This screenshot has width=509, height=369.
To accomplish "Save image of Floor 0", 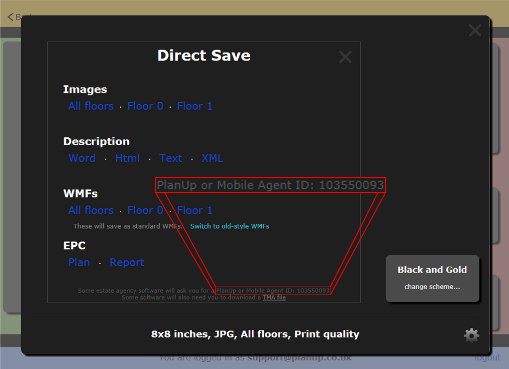I will pyautogui.click(x=145, y=106).
